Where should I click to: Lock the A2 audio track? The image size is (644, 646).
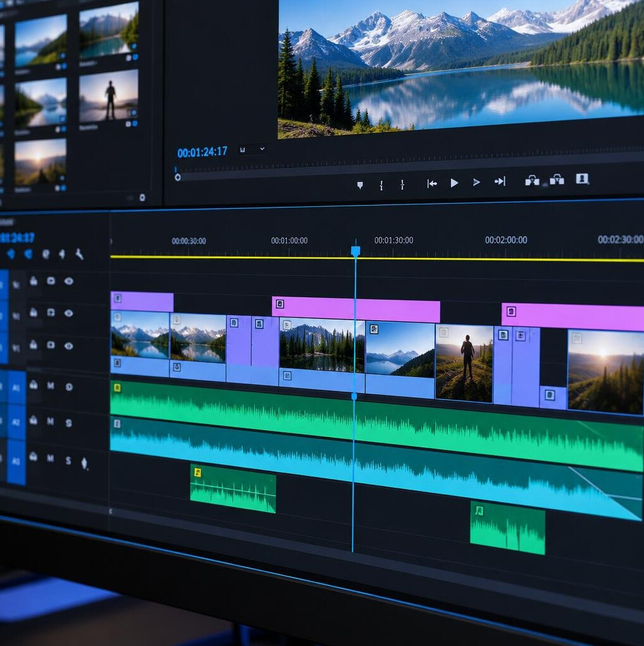point(34,420)
